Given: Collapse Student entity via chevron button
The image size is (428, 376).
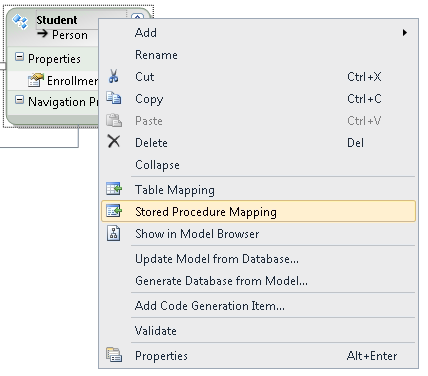Looking at the screenshot, I should [137, 16].
